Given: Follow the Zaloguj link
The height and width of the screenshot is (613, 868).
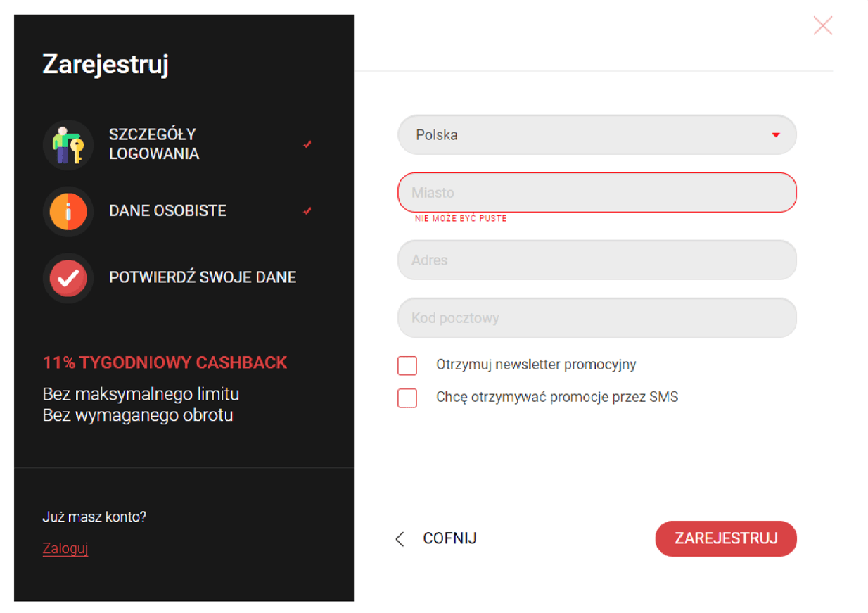Looking at the screenshot, I should [x=65, y=548].
